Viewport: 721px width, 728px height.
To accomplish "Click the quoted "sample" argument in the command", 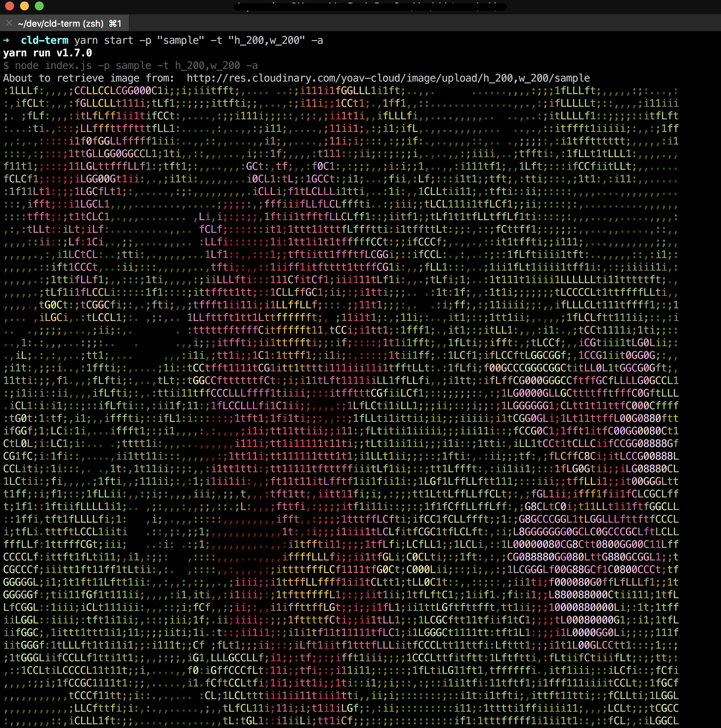I will (x=180, y=40).
